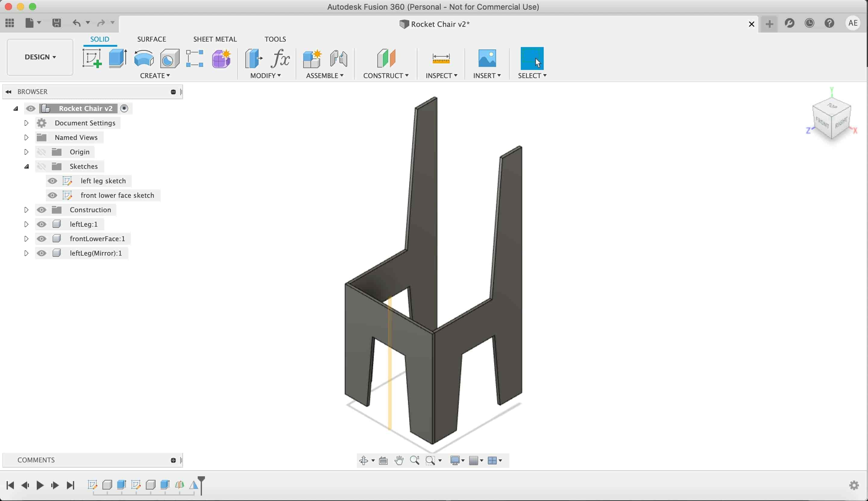Image resolution: width=868 pixels, height=501 pixels.
Task: Hide the Construction folder
Action: (x=42, y=210)
